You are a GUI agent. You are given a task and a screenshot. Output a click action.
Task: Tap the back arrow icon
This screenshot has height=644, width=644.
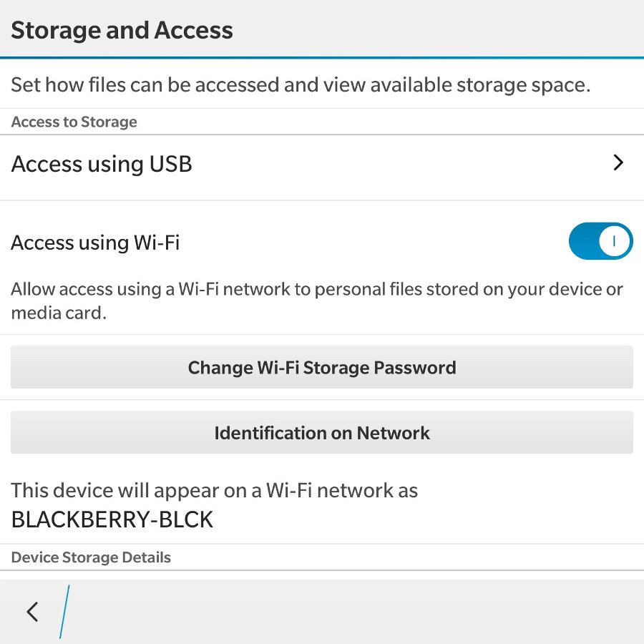point(32,612)
